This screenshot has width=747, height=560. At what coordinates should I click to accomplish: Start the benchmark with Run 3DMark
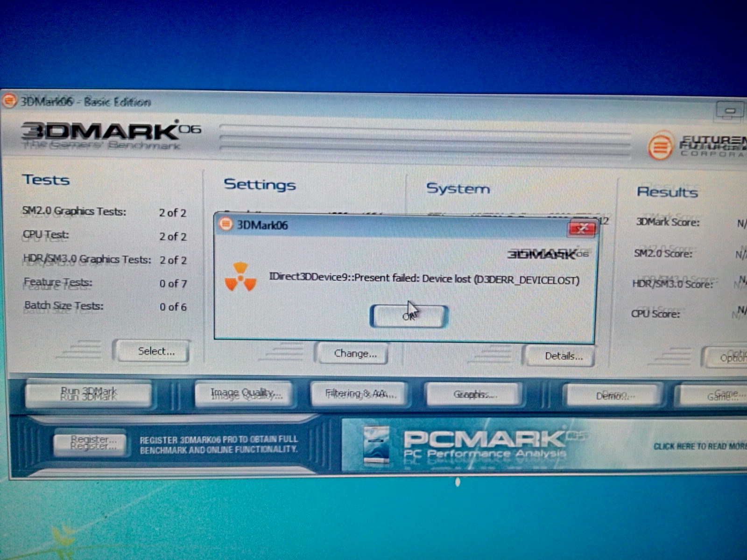[x=88, y=394]
